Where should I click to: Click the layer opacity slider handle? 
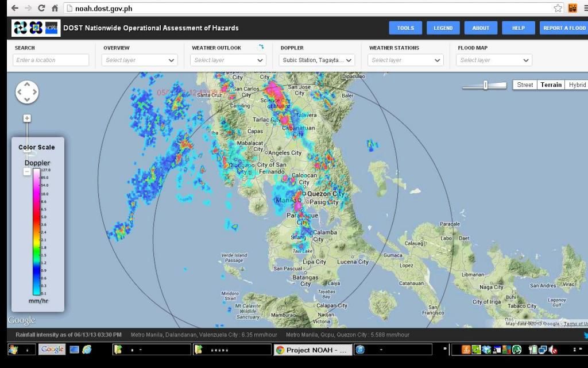(x=485, y=85)
